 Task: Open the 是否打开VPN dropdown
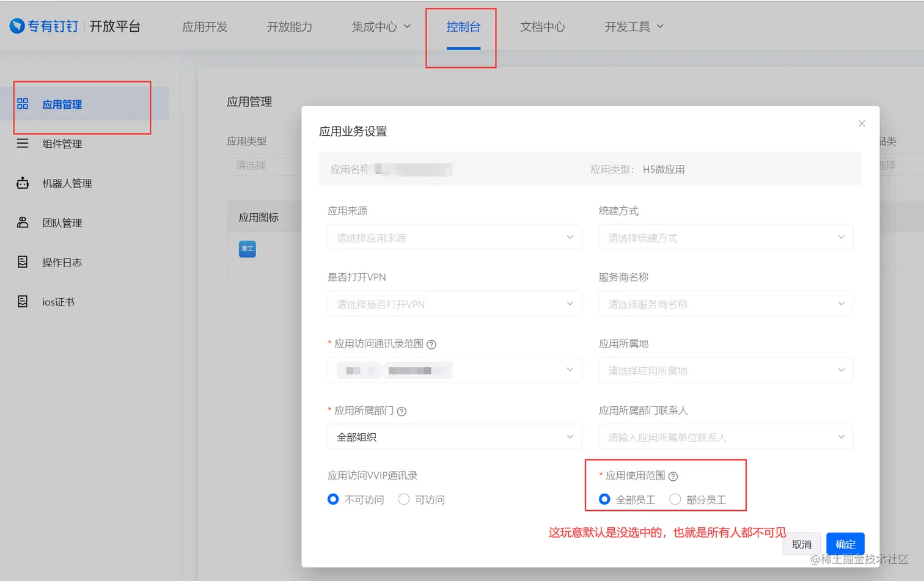[455, 304]
